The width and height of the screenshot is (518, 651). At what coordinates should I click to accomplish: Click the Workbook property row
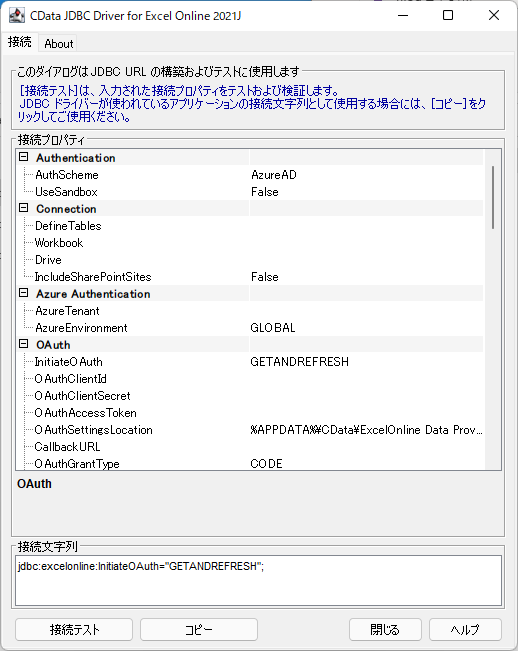click(x=250, y=243)
